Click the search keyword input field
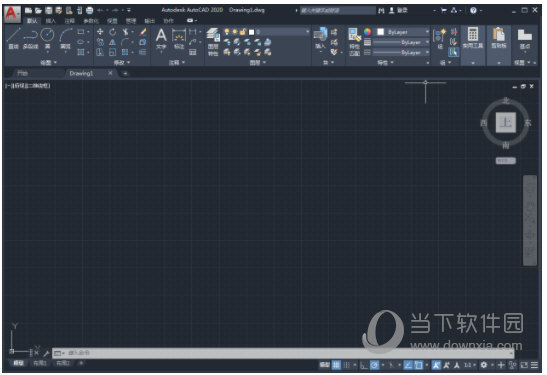 pyautogui.click(x=338, y=10)
